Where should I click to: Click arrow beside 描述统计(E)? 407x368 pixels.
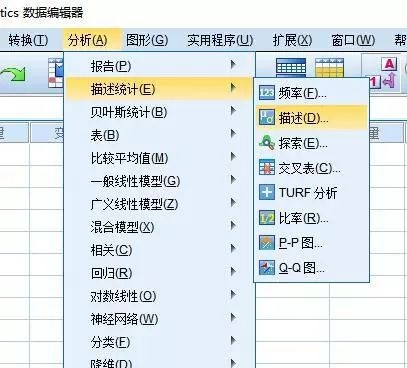(233, 88)
